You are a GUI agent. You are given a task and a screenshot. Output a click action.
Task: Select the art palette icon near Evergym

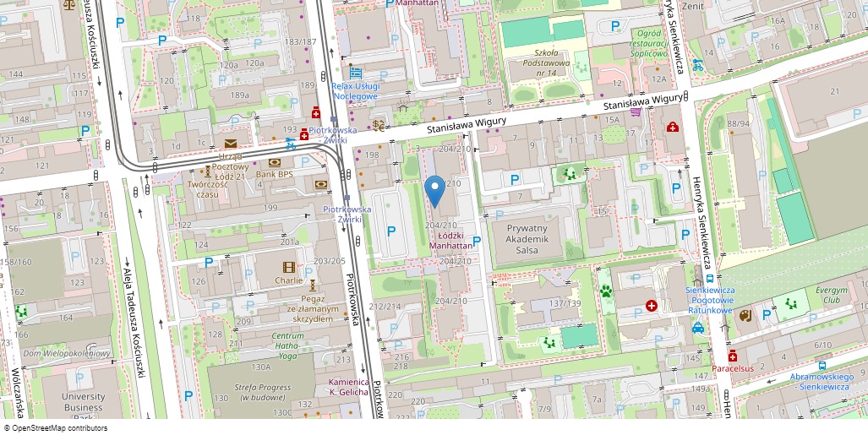745,315
